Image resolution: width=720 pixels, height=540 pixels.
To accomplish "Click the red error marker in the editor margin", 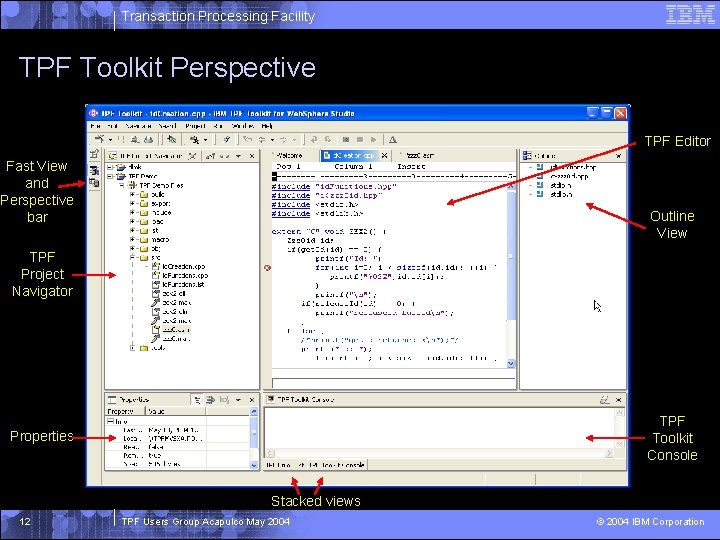I will [268, 268].
